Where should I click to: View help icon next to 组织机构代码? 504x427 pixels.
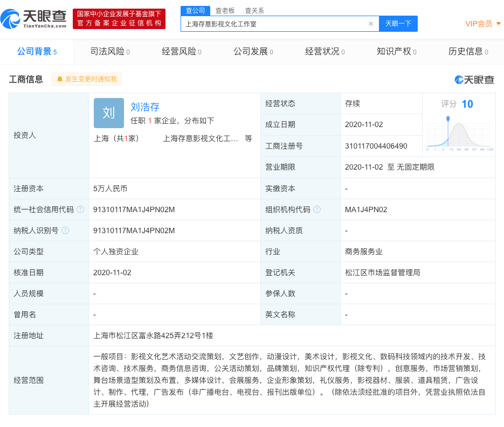point(317,209)
